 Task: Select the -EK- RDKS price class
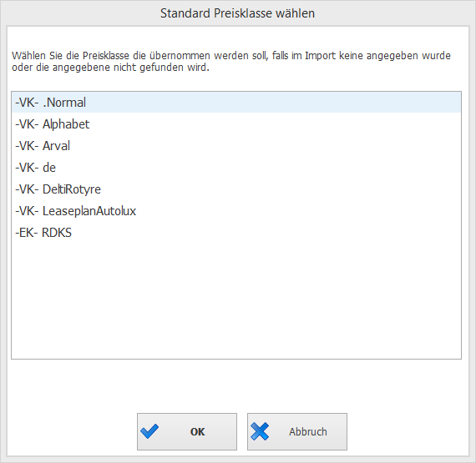[236, 233]
